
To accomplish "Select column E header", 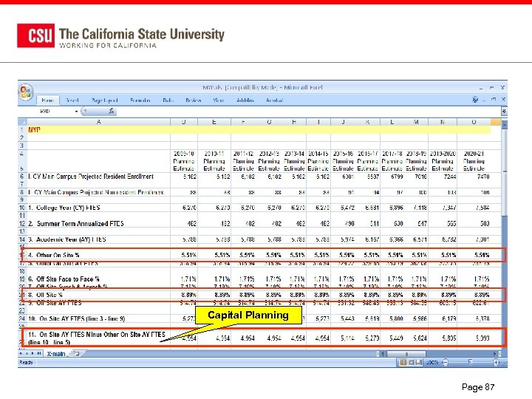I will pyautogui.click(x=214, y=122).
